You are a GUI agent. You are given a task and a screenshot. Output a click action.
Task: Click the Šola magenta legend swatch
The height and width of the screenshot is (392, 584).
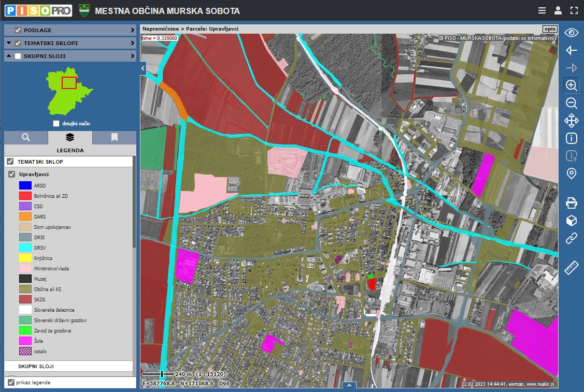click(25, 341)
